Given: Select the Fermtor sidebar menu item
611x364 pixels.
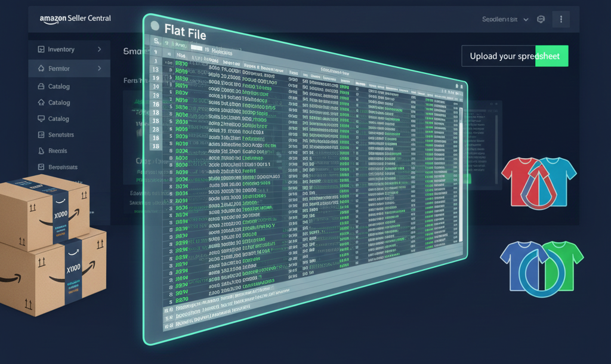Looking at the screenshot, I should coord(59,69).
